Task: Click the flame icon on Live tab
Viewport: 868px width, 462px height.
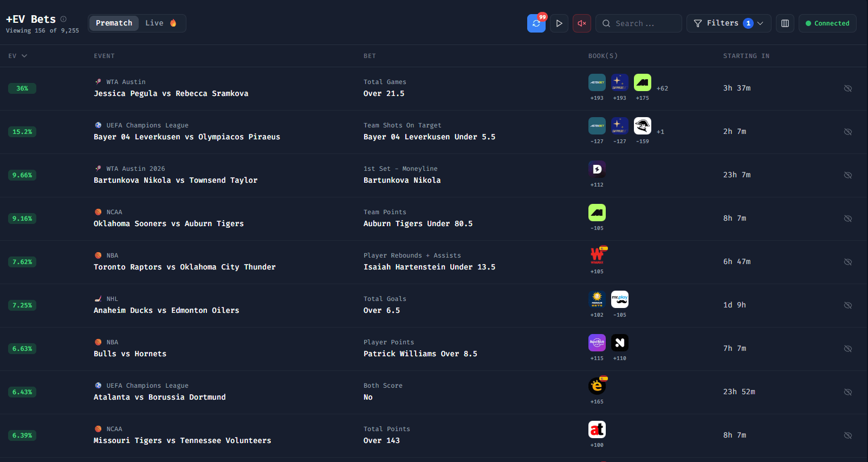Action: pos(173,23)
